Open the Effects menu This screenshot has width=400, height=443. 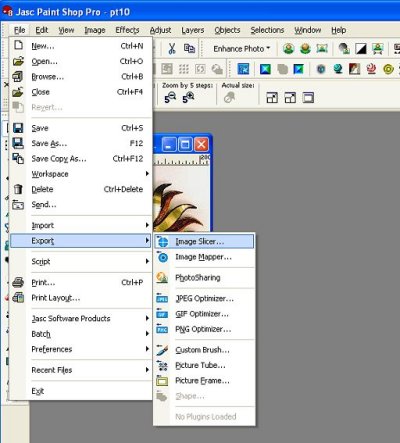click(x=127, y=30)
